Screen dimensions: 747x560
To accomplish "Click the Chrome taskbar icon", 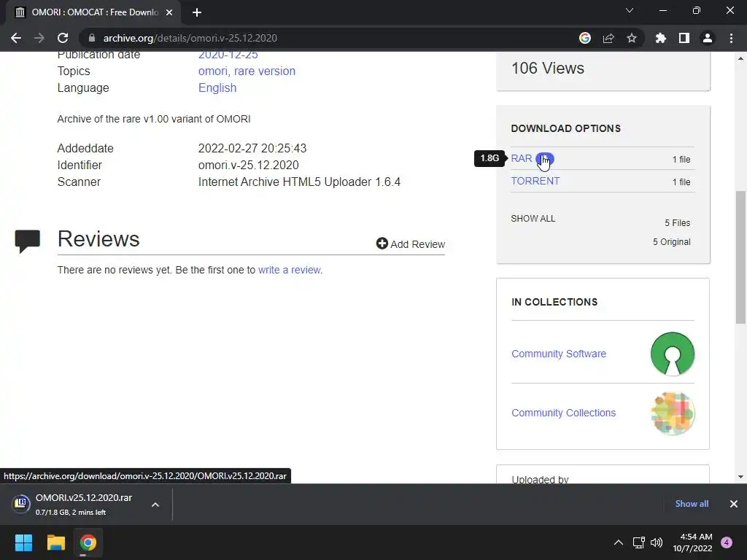I will tap(88, 542).
